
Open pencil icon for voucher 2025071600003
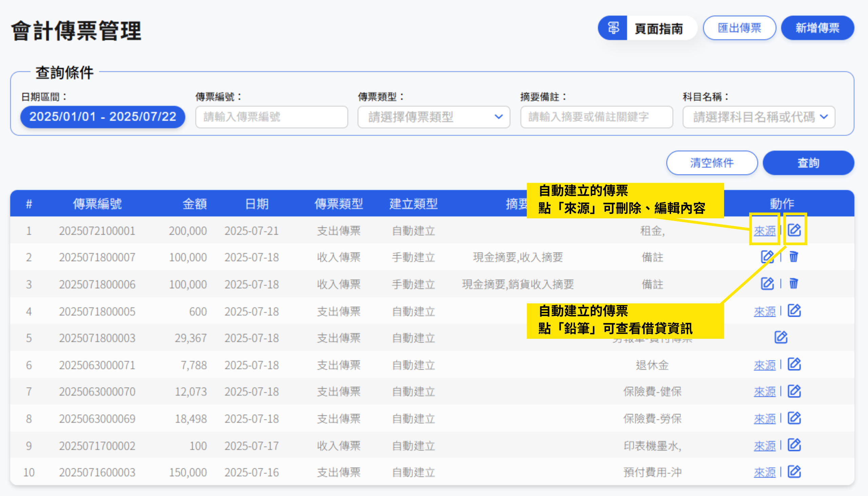click(794, 472)
